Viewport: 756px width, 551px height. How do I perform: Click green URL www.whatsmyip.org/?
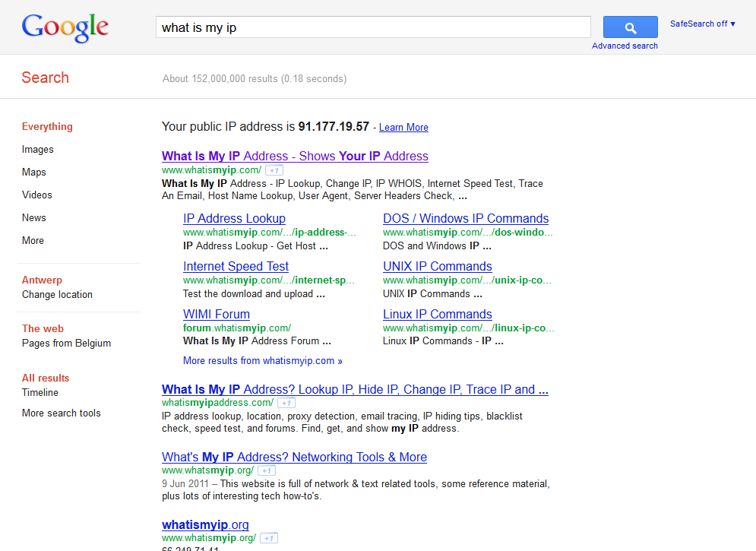click(207, 470)
